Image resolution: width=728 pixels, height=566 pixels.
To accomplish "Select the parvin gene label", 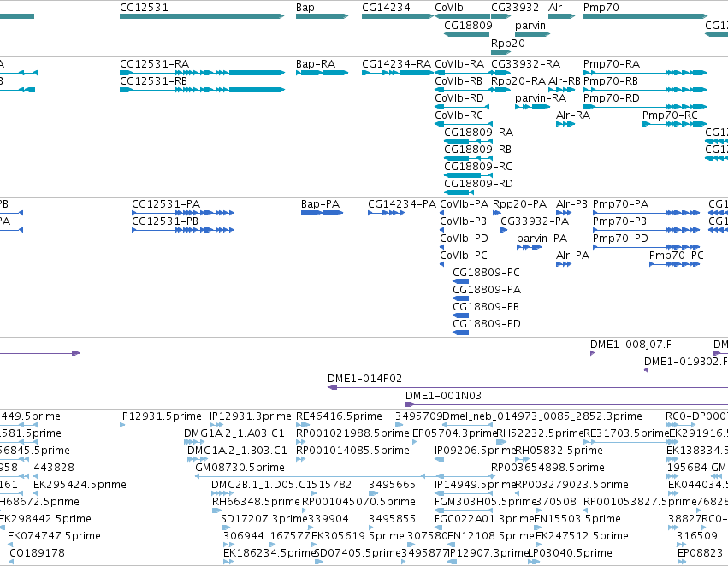I will click(530, 25).
